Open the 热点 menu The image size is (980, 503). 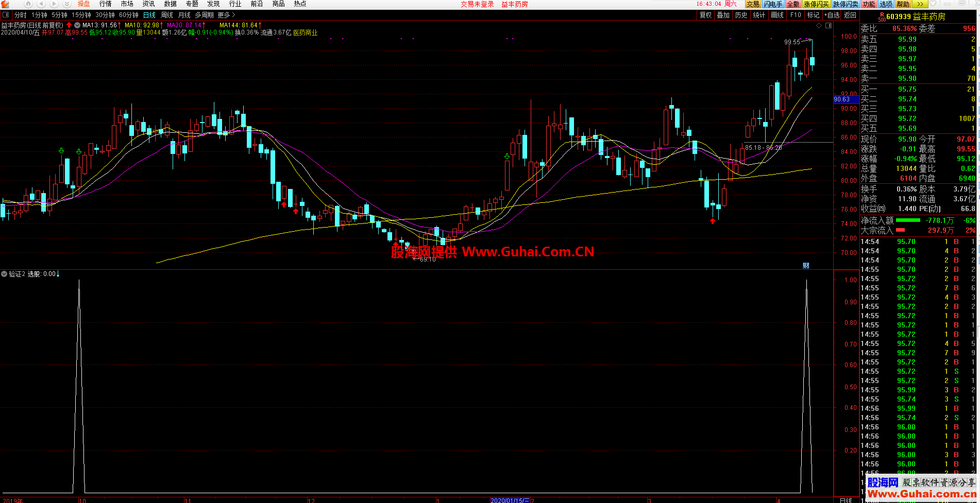click(x=300, y=4)
